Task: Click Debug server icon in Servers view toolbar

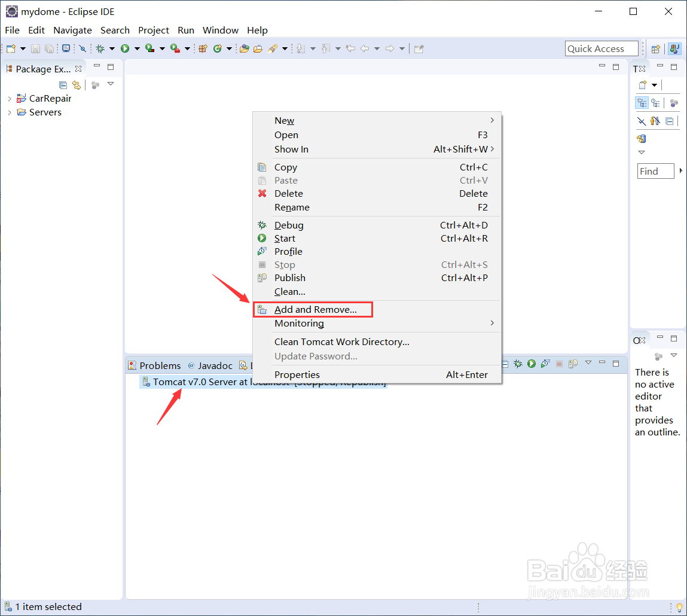Action: (x=518, y=364)
